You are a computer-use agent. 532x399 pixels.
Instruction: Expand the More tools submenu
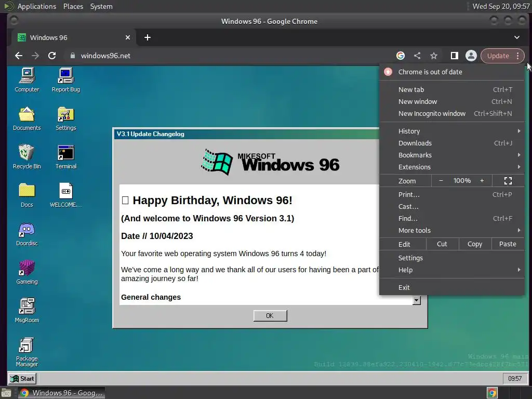(452, 230)
